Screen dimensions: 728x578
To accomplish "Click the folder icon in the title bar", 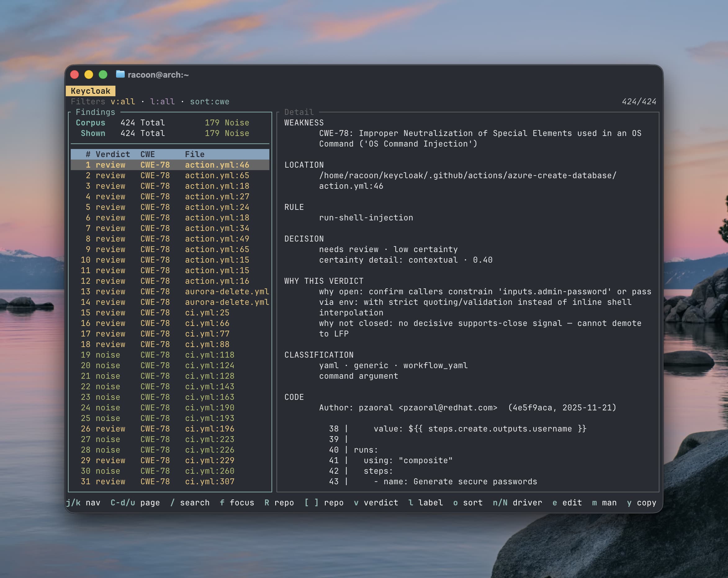I will click(120, 74).
